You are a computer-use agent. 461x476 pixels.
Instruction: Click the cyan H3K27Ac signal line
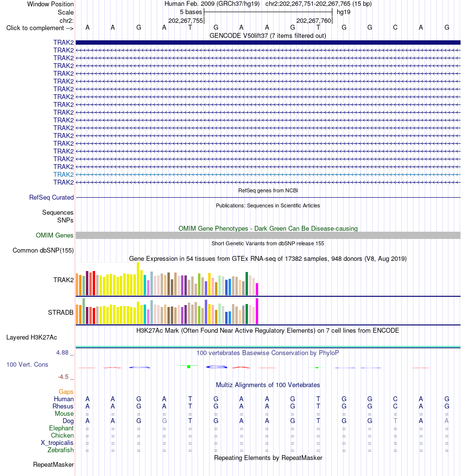point(268,346)
